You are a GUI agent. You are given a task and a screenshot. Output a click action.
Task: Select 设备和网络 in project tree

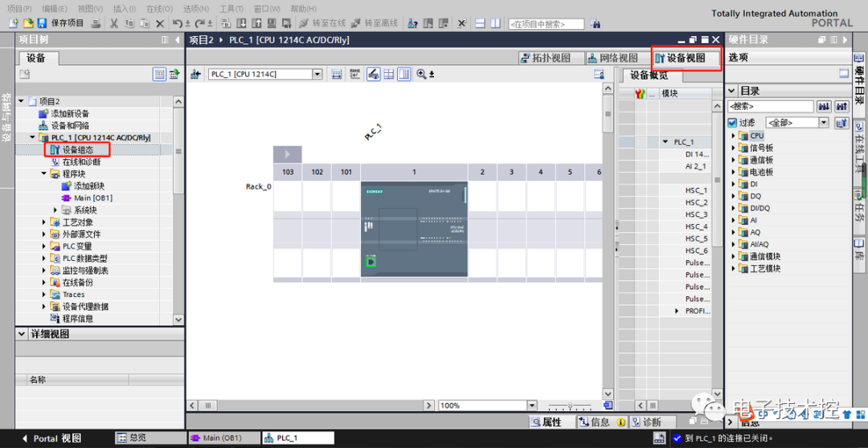click(70, 125)
